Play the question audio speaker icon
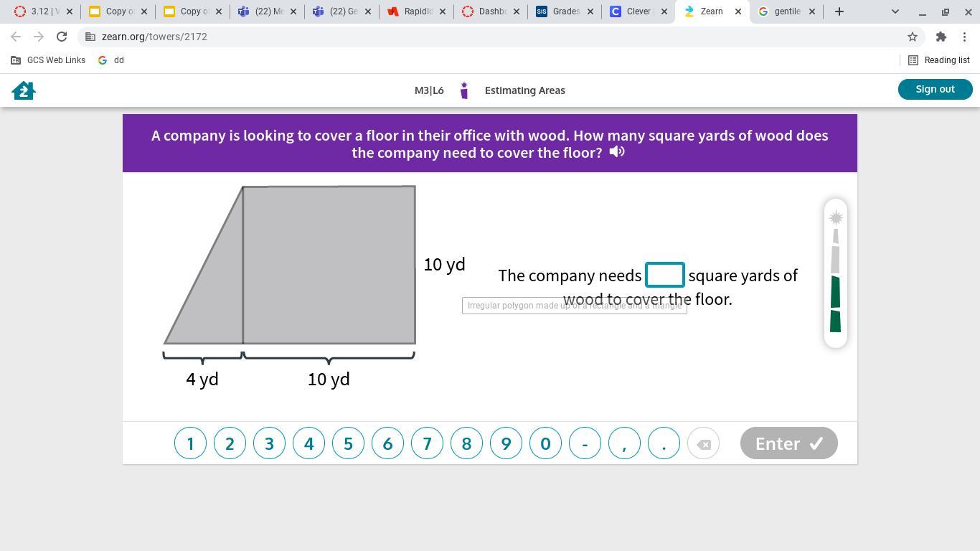 [x=617, y=152]
